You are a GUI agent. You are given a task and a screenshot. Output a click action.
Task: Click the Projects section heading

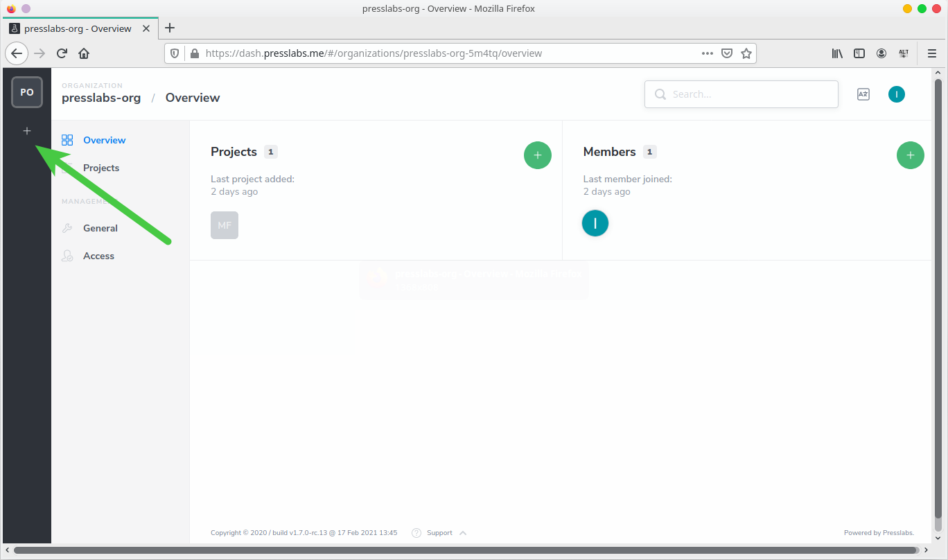(x=234, y=152)
